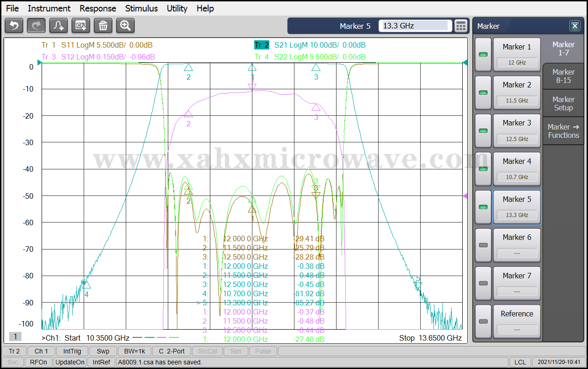Click the BW=1k status button
Image resolution: width=588 pixels, height=369 pixels.
(x=134, y=351)
